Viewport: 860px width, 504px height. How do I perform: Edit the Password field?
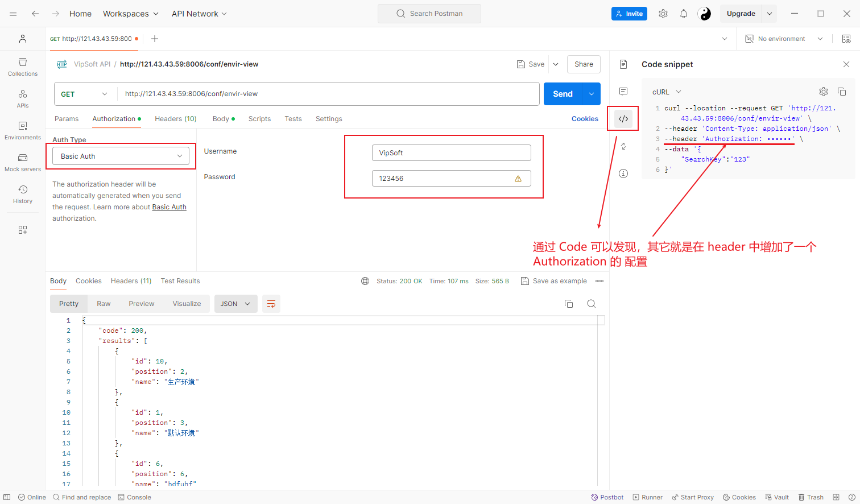click(452, 179)
